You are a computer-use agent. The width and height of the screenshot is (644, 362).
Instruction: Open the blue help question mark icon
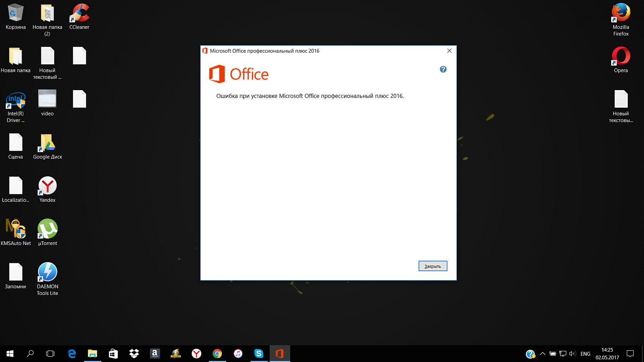pyautogui.click(x=443, y=69)
